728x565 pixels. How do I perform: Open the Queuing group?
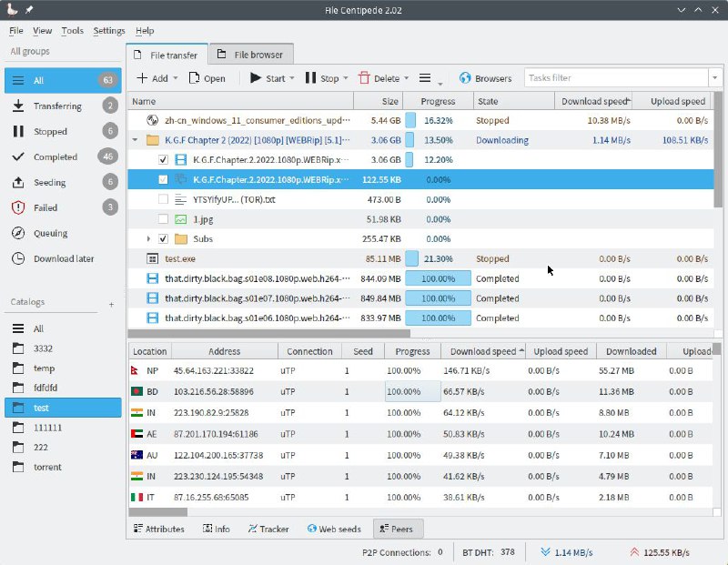click(x=50, y=233)
